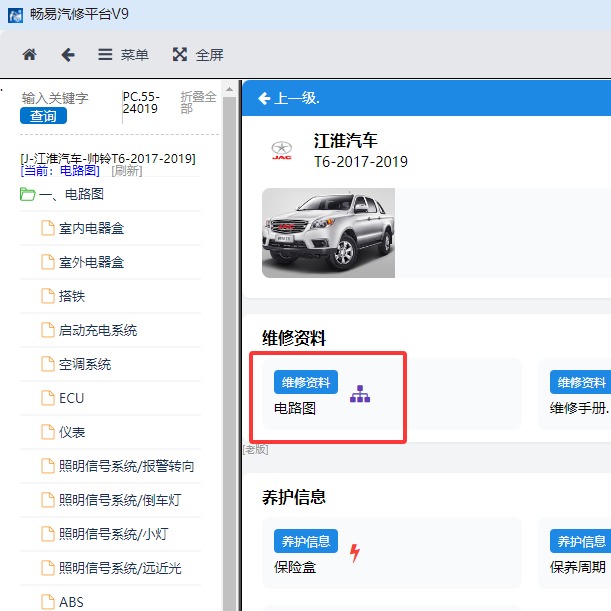Click the pickup truck thumbnail
The image size is (611, 611).
(x=328, y=233)
